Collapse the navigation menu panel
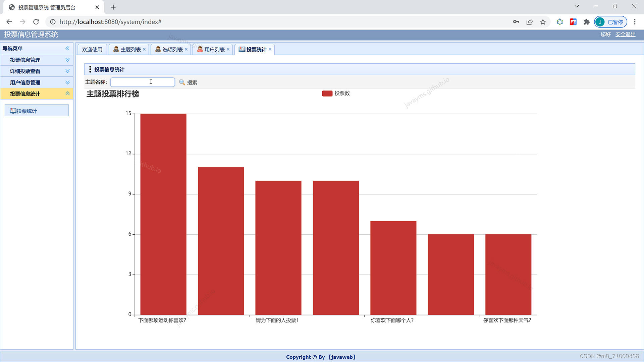644x362 pixels. [67, 48]
